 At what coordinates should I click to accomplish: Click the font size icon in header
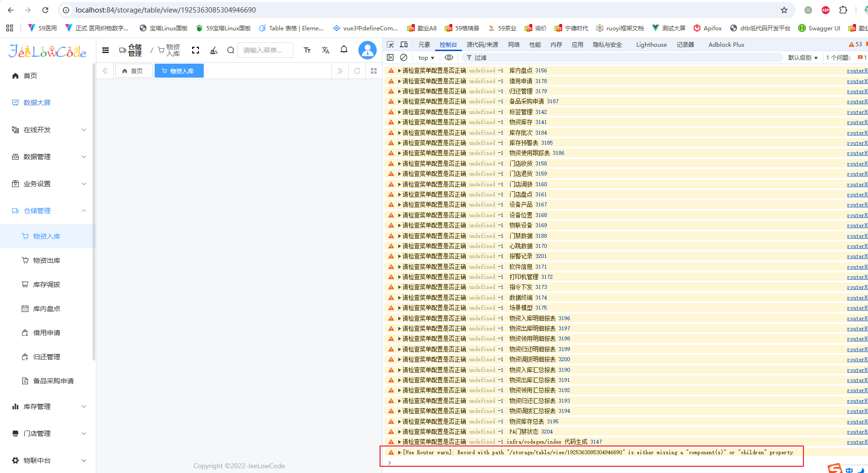(x=307, y=50)
